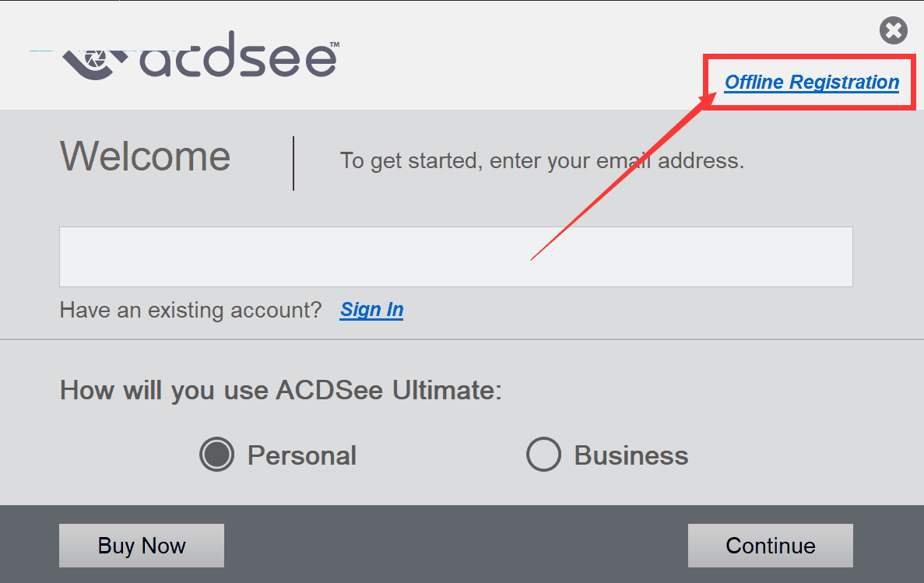Click the 'How will you use ACDSee Ultimate' heading
The width and height of the screenshot is (924, 583).
coord(280,389)
